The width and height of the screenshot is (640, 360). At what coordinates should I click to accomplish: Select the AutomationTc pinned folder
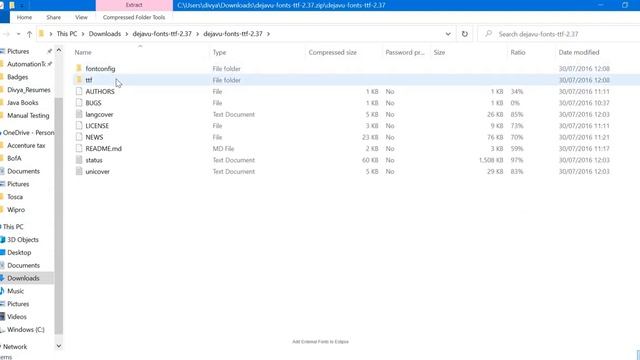pos(26,64)
